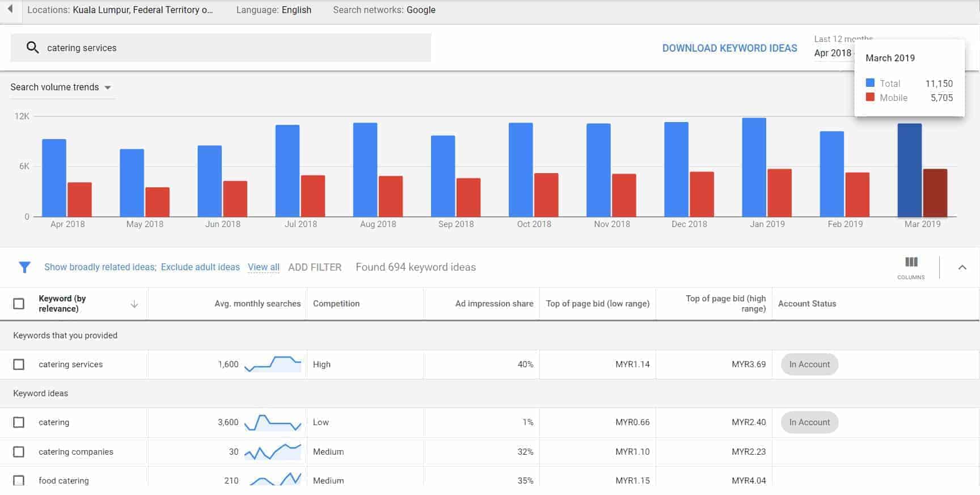Image resolution: width=980 pixels, height=495 pixels.
Task: Click In Account badge for catering services
Action: tap(809, 364)
